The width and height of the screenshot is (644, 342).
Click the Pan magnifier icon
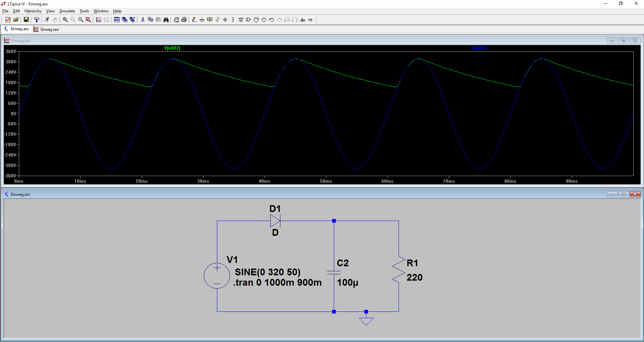tap(73, 20)
